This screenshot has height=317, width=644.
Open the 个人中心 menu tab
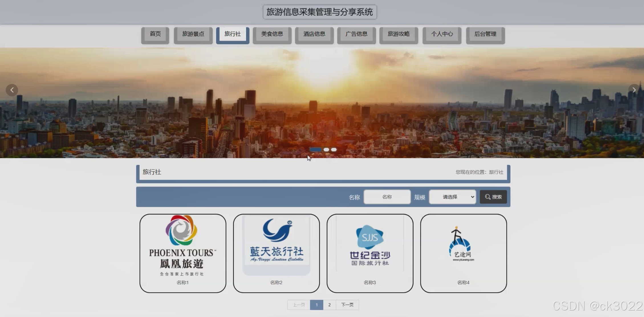pos(442,34)
